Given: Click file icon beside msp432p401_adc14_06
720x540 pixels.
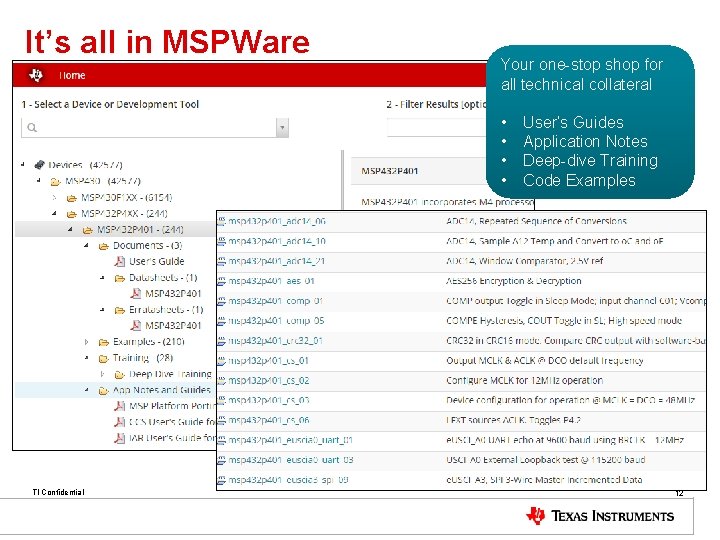Looking at the screenshot, I should [221, 221].
